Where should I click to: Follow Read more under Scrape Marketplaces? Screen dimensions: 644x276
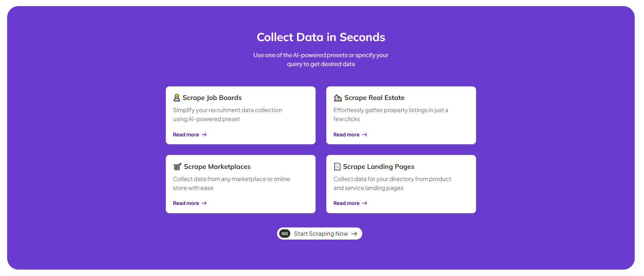[x=186, y=203]
